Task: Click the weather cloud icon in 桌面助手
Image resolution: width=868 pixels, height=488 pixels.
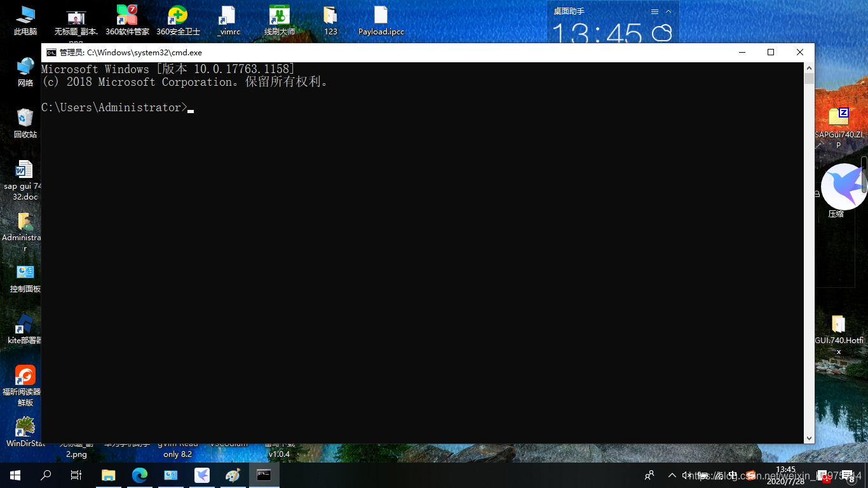Action: (x=662, y=33)
